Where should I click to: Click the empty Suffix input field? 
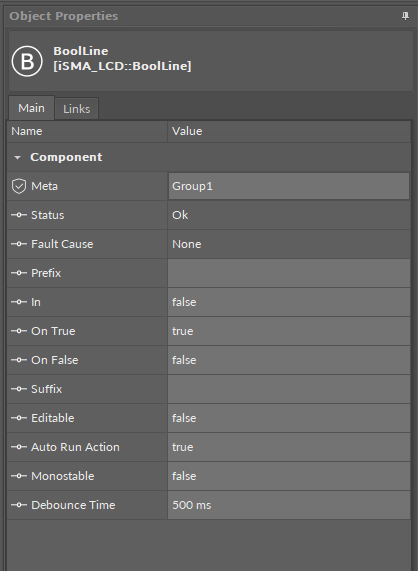[289, 389]
